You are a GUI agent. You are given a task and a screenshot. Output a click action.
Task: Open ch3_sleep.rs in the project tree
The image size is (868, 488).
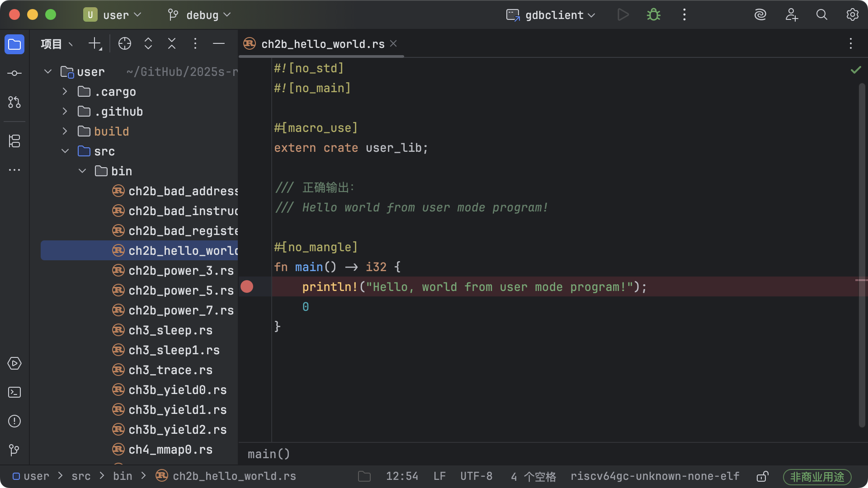(170, 330)
